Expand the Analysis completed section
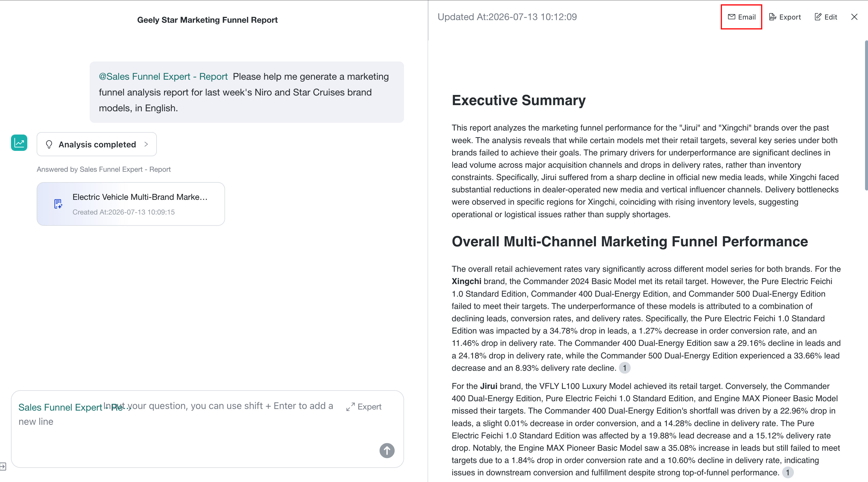This screenshot has height=482, width=868. click(x=97, y=144)
